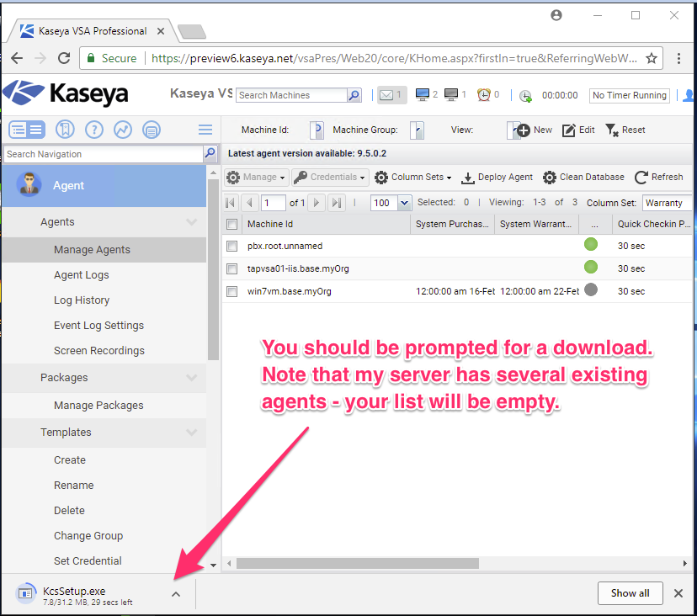Open Agent Logs in the navigation
Screen dimensions: 697x616
coord(82,275)
